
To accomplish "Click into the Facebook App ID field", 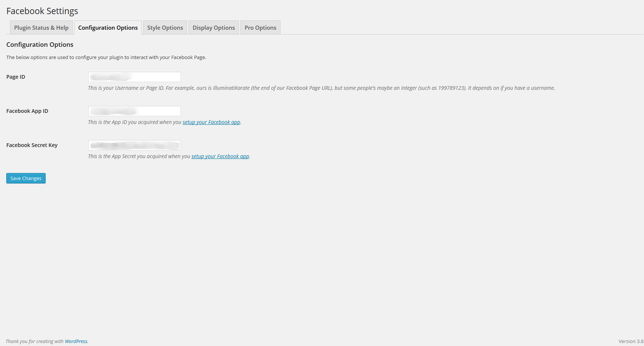I will 134,111.
